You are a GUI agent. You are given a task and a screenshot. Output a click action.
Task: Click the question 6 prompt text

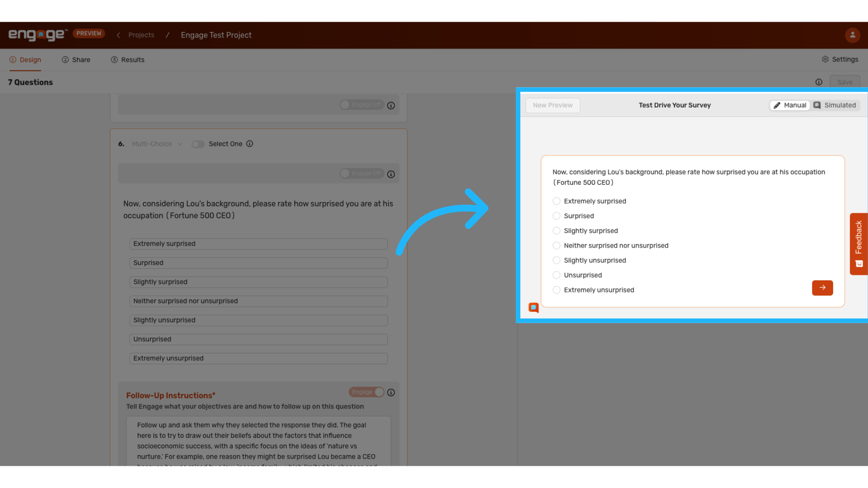click(x=258, y=210)
